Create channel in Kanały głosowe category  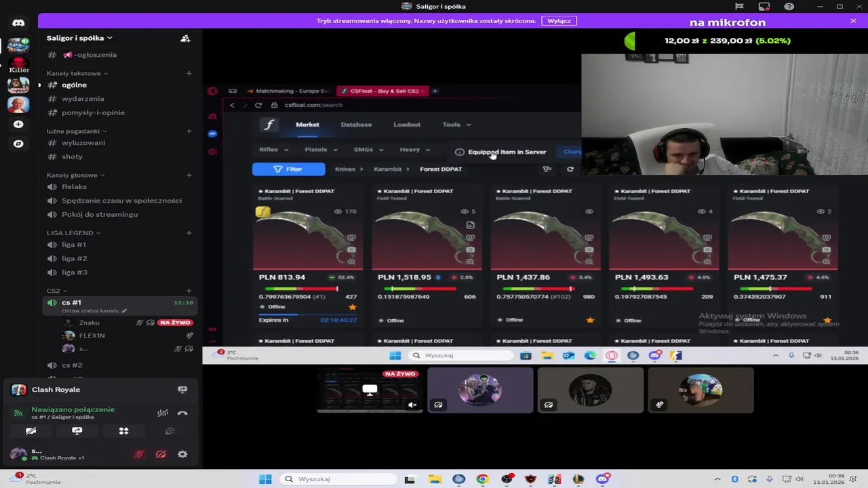click(189, 176)
